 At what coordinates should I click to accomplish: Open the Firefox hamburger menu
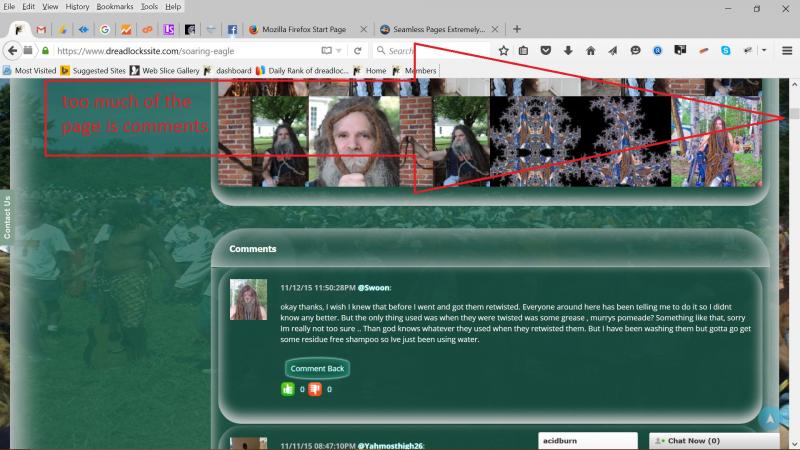click(x=787, y=50)
